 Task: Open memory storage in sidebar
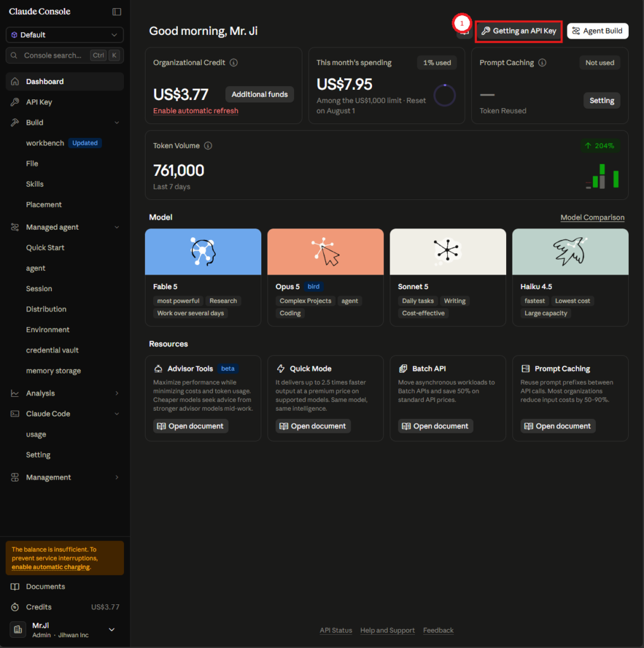[53, 371]
